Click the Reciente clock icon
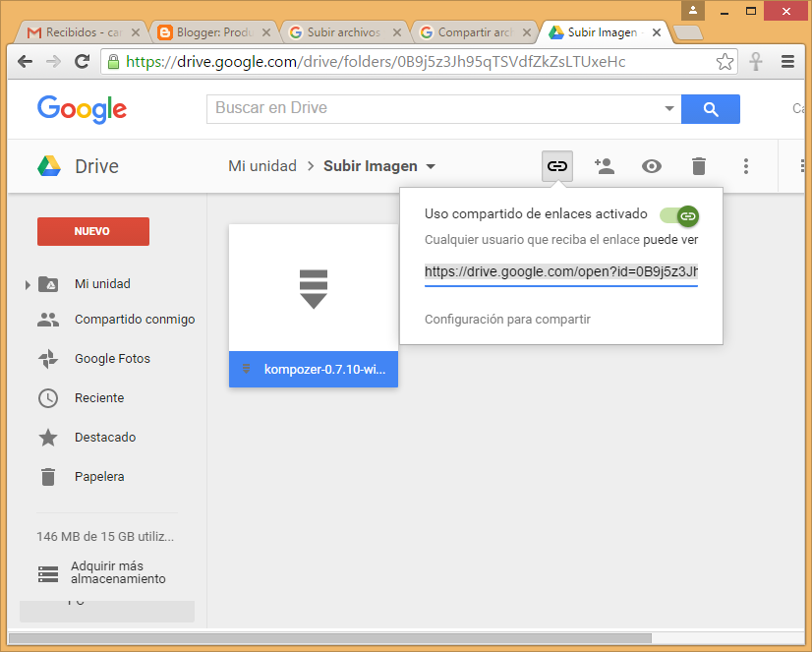The image size is (812, 652). pyautogui.click(x=48, y=397)
